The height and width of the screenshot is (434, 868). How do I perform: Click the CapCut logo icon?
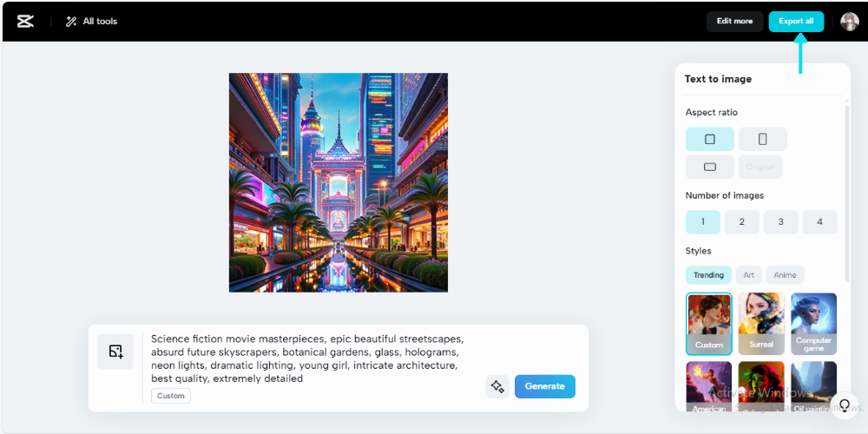tap(25, 22)
